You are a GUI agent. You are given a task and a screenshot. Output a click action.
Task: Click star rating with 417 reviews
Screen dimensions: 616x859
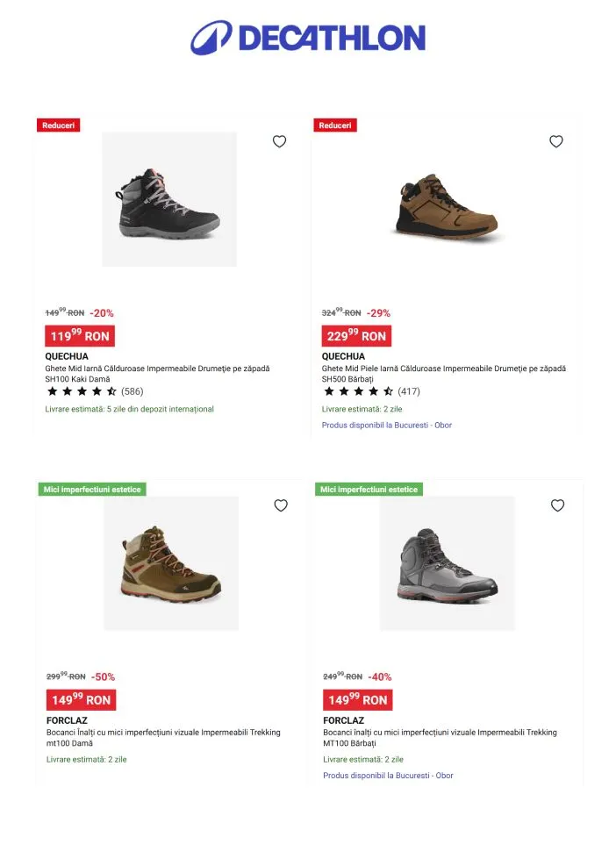tap(358, 391)
